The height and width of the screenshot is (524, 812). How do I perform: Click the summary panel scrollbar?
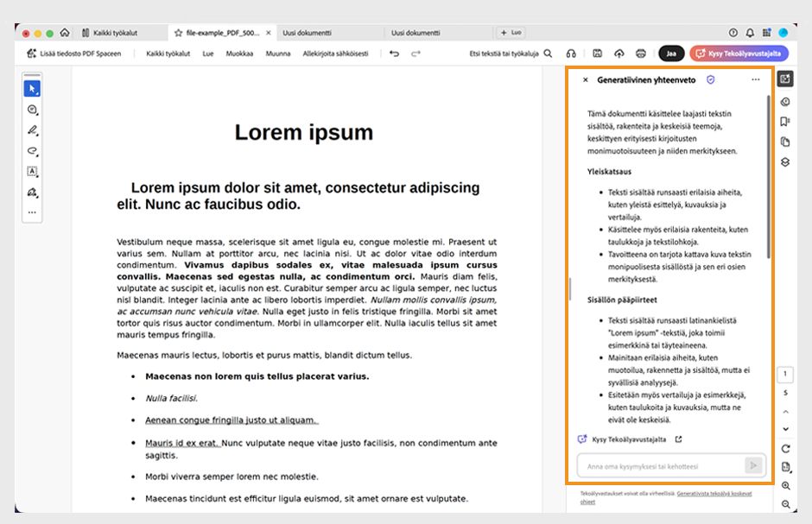[769, 177]
